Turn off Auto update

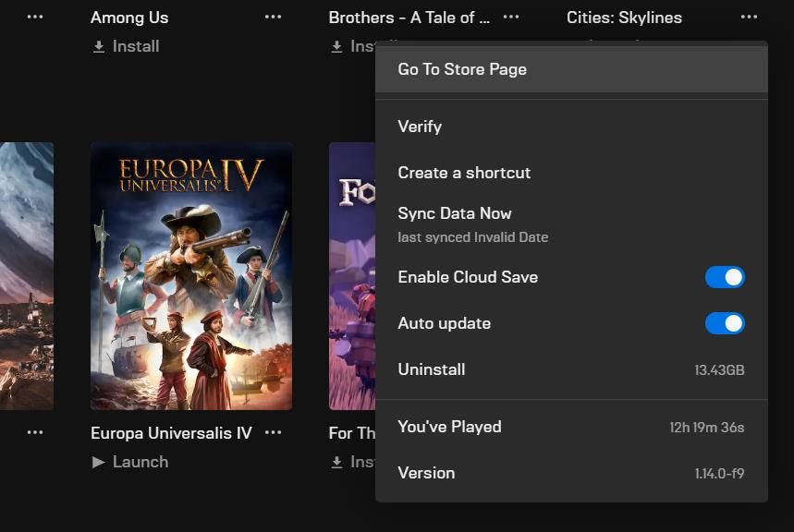coord(725,323)
